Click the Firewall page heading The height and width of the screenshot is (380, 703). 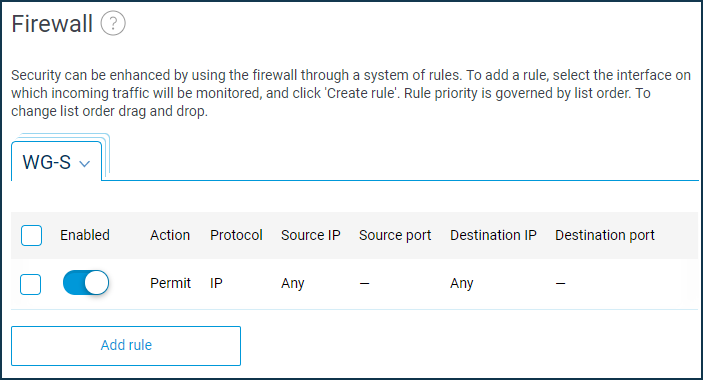[52, 24]
